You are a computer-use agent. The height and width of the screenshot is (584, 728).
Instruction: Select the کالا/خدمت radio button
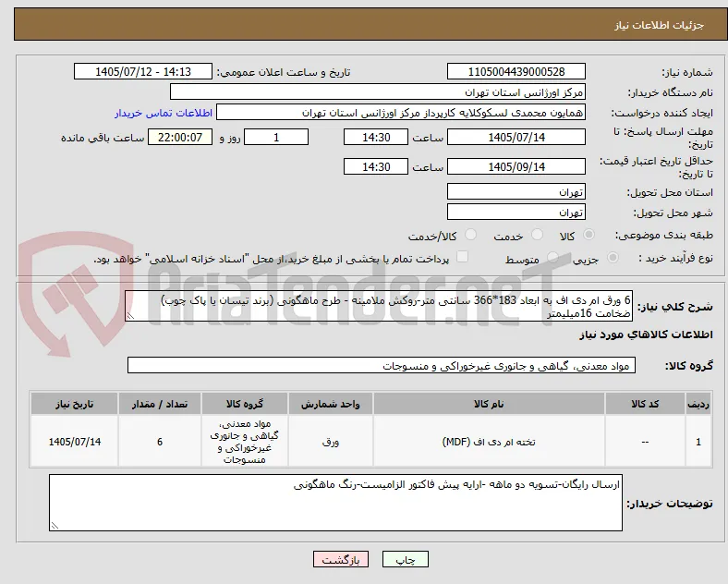pyautogui.click(x=471, y=235)
